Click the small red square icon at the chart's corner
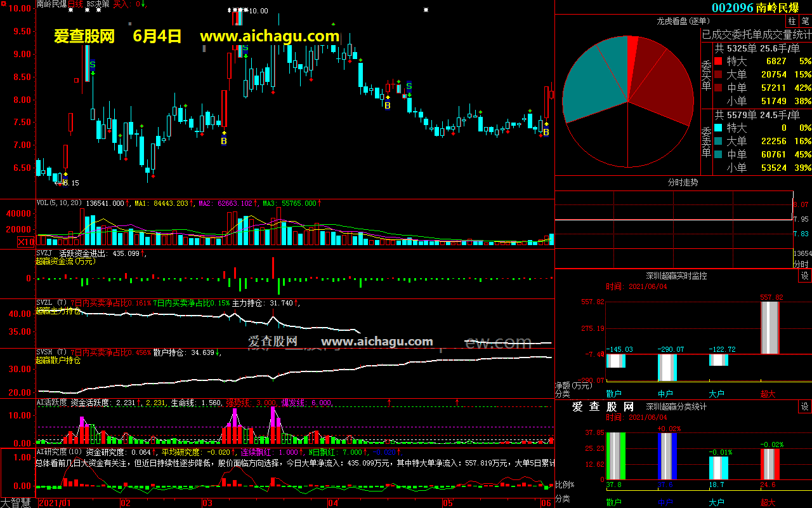The width and height of the screenshot is (812, 508). (3, 3)
